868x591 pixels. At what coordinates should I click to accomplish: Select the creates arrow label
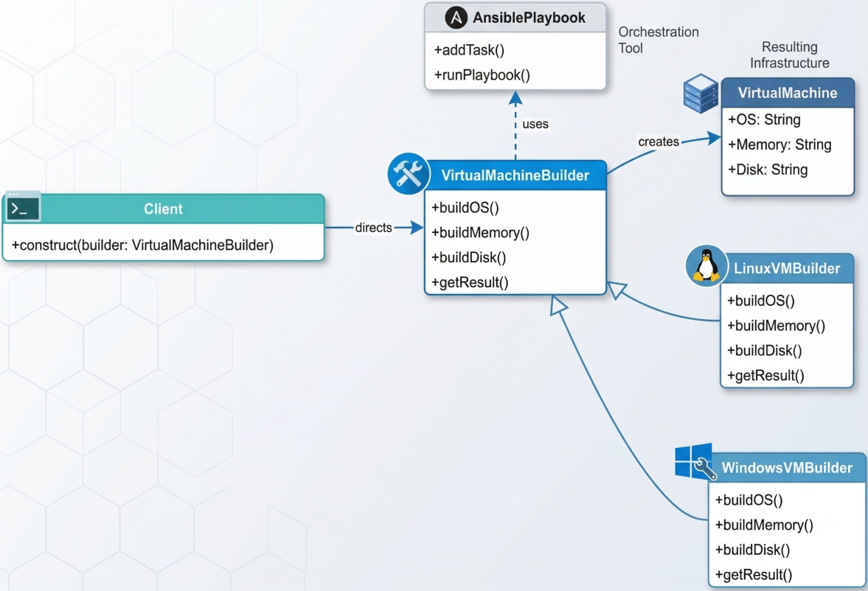pyautogui.click(x=659, y=141)
